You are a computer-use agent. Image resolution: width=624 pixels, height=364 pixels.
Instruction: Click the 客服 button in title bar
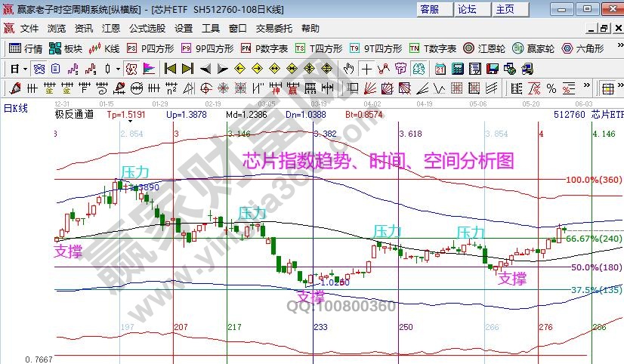click(x=431, y=9)
